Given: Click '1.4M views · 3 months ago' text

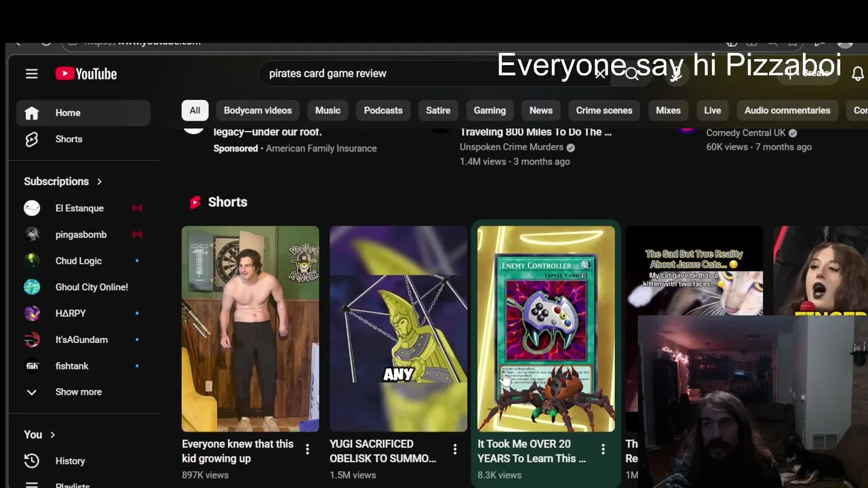Looking at the screenshot, I should coord(515,161).
